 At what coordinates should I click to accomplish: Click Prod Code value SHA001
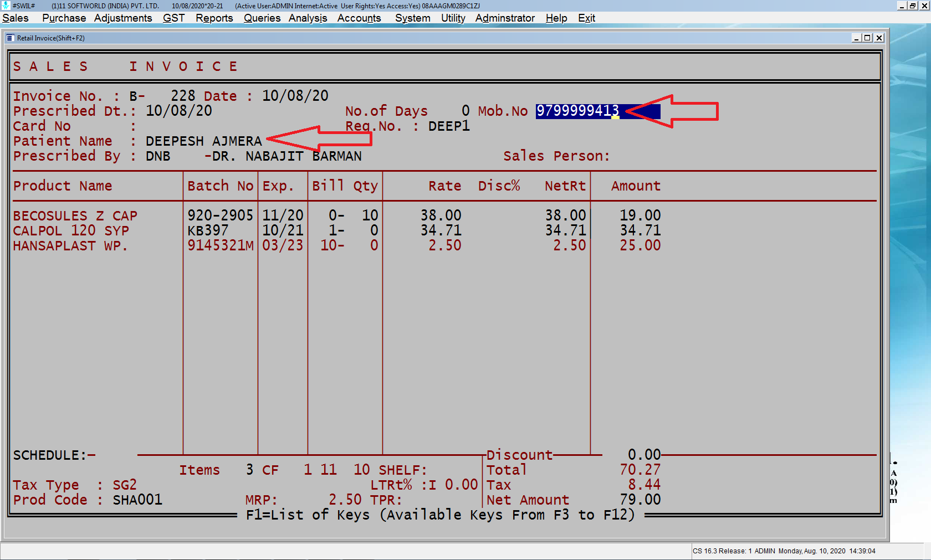(137, 500)
